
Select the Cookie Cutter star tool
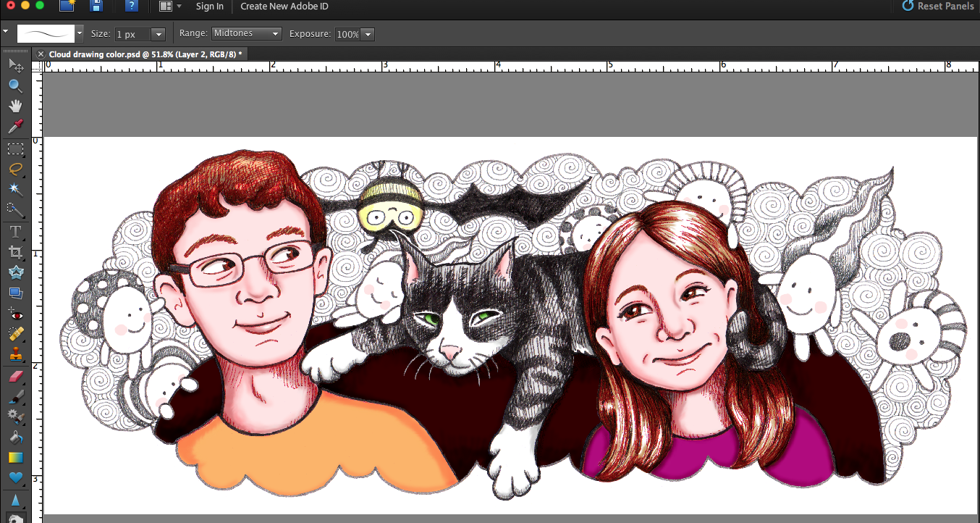pos(15,272)
